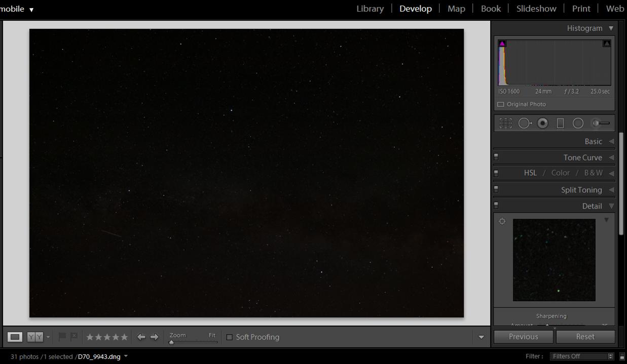Open the Filters Off dropdown

582,356
